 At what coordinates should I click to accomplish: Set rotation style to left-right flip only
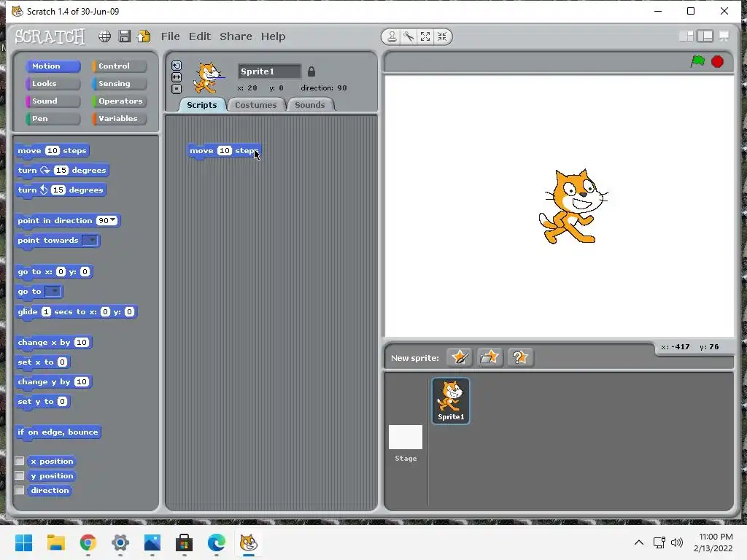coord(177,77)
